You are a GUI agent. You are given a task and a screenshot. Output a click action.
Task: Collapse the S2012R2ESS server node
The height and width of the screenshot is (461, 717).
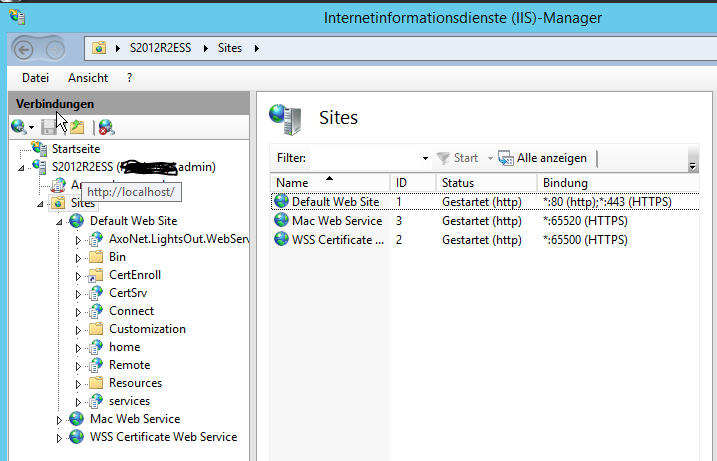[x=21, y=168]
